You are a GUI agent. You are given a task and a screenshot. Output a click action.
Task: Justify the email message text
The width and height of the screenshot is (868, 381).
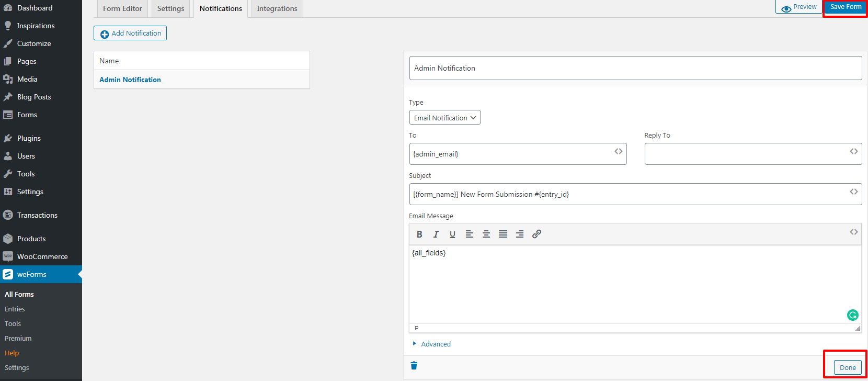point(503,234)
